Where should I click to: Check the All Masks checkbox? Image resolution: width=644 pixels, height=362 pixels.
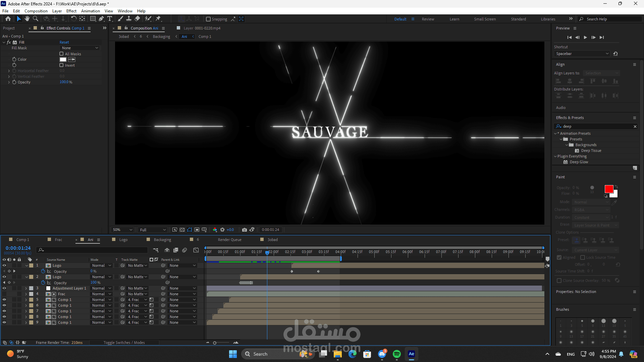61,54
